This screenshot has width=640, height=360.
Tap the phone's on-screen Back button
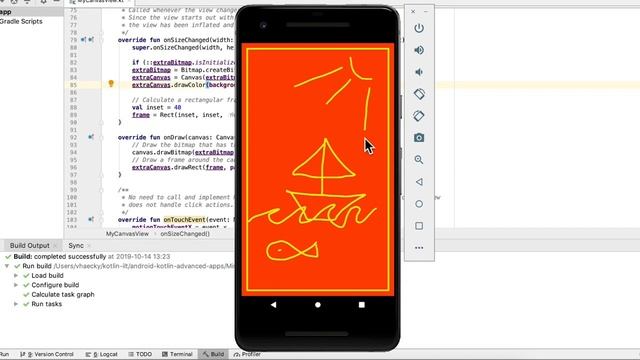tap(273, 304)
